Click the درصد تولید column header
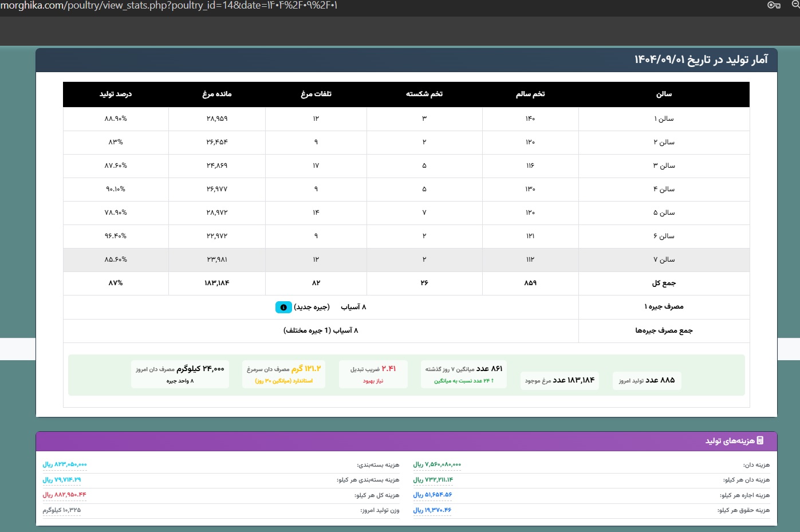Screen dimensions: 800x532 pyautogui.click(x=116, y=94)
